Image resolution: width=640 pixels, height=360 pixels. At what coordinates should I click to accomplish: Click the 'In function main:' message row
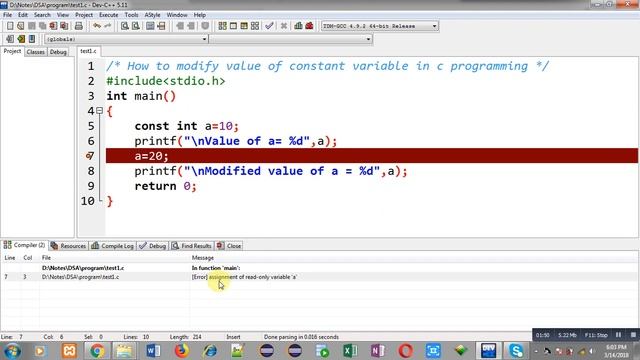(x=318, y=268)
